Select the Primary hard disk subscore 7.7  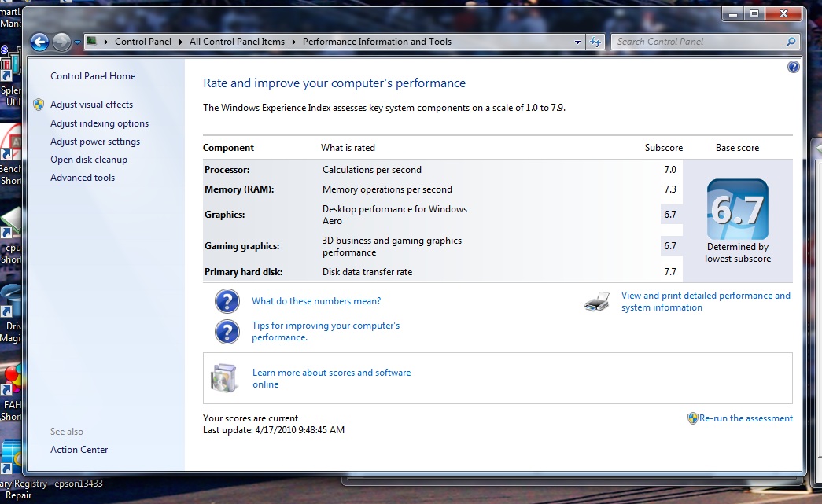(x=670, y=272)
